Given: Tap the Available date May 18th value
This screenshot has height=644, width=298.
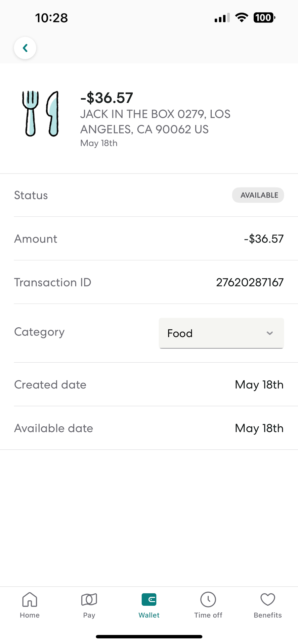Looking at the screenshot, I should [259, 428].
